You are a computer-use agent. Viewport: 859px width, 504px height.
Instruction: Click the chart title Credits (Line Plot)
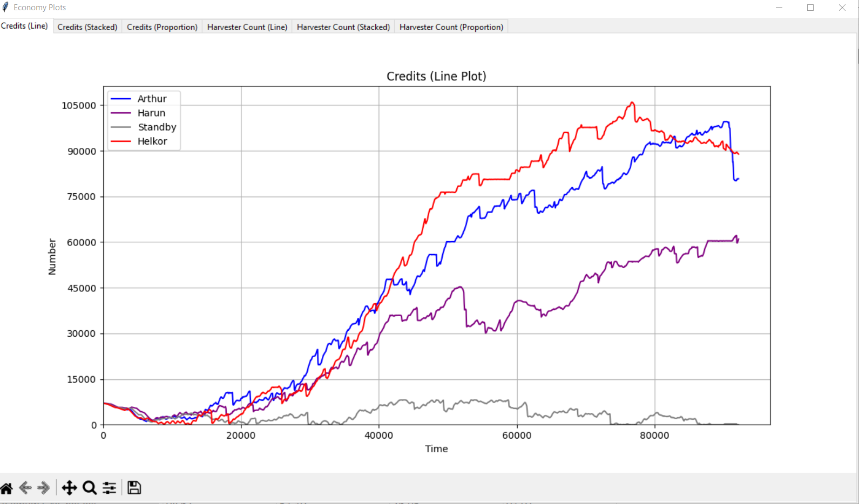[436, 77]
